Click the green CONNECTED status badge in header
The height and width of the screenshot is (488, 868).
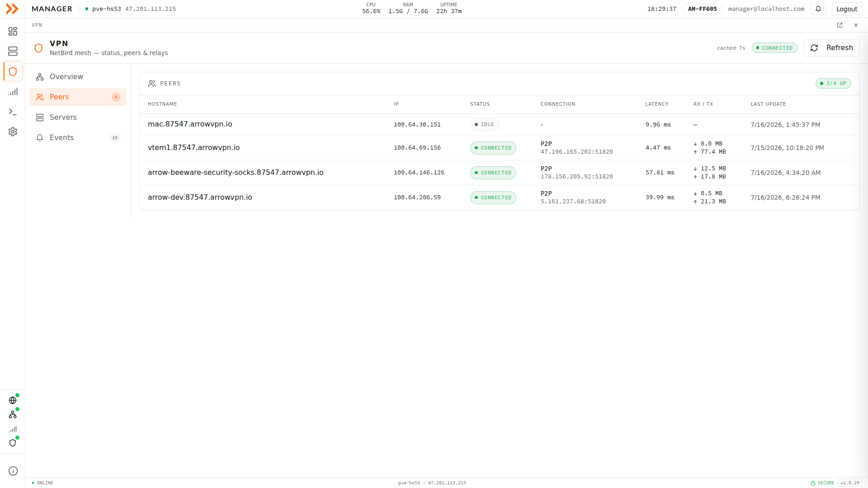tap(774, 48)
